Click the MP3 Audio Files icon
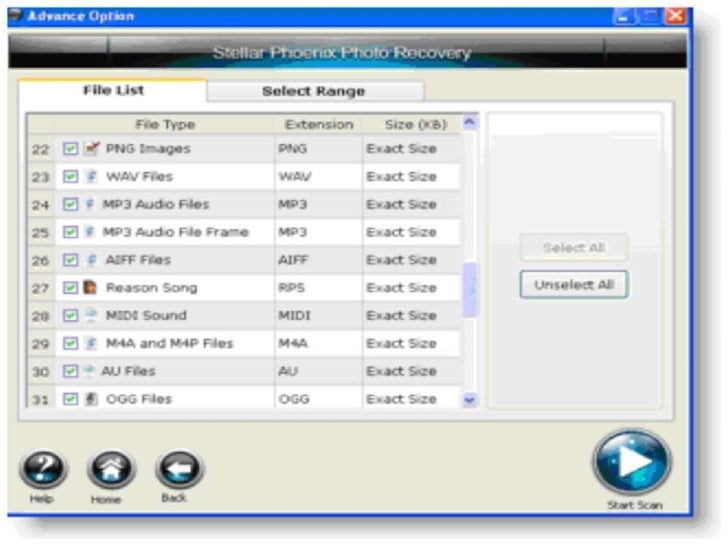The height and width of the screenshot is (546, 728). pyautogui.click(x=90, y=204)
